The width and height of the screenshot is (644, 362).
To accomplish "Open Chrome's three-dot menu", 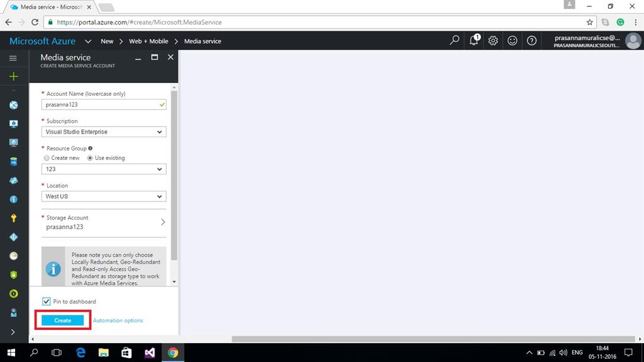I will coord(635,22).
